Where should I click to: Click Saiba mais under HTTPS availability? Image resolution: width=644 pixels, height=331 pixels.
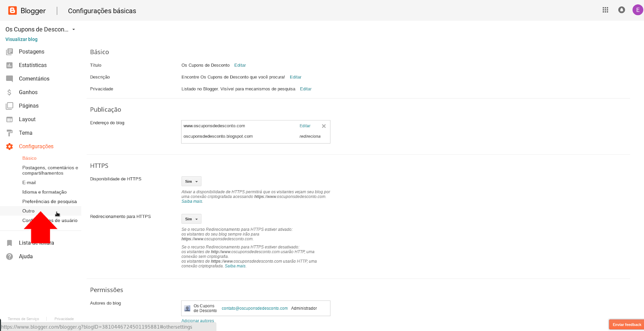click(x=192, y=201)
